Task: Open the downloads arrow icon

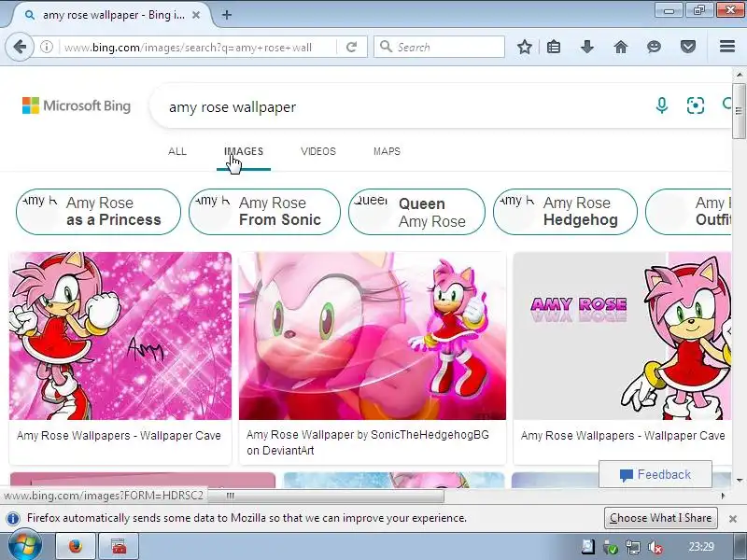Action: coord(587,47)
